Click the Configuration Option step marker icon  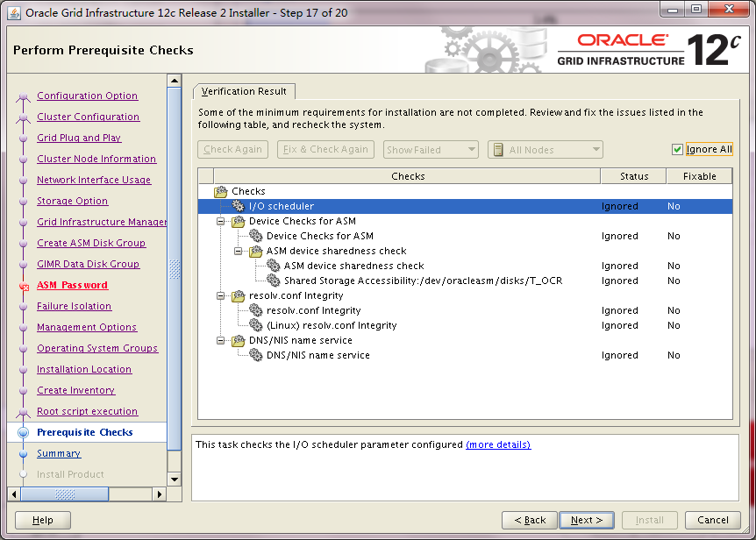[x=23, y=97]
